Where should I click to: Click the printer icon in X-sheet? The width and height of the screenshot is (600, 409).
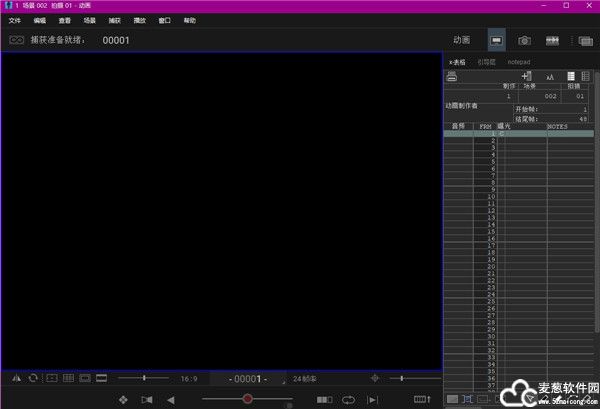click(x=452, y=76)
